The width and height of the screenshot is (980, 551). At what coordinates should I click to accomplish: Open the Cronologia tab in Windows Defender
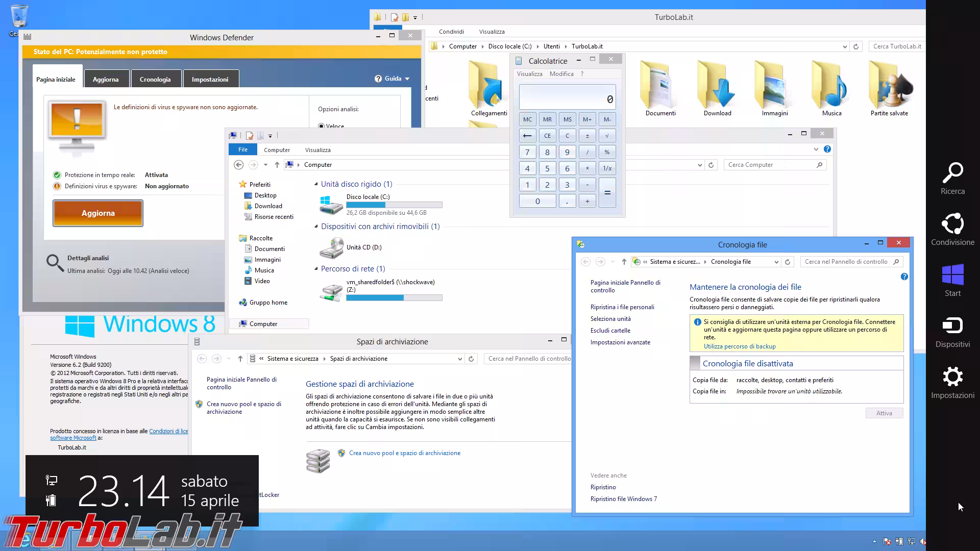click(x=155, y=79)
